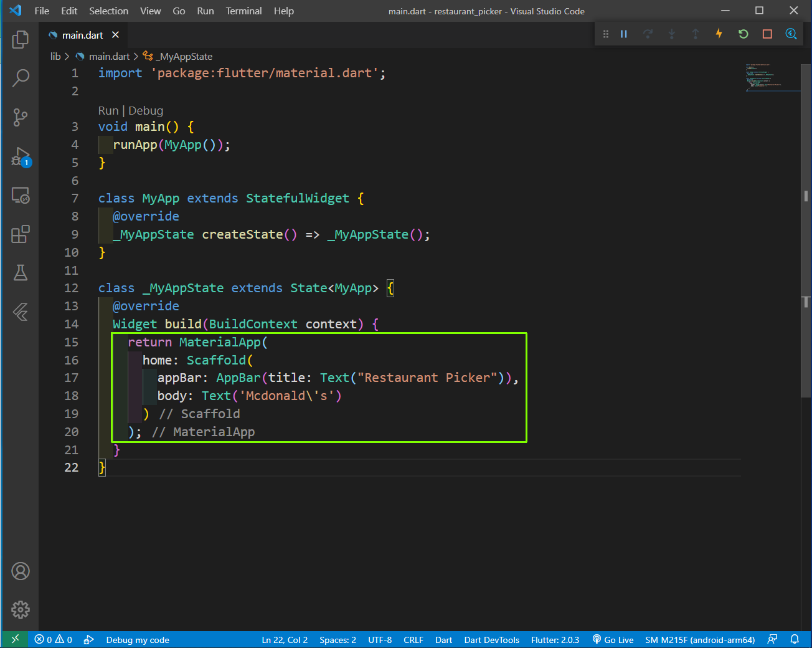Click Step Into in debug toolbar
This screenshot has height=648, width=812.
coord(671,34)
